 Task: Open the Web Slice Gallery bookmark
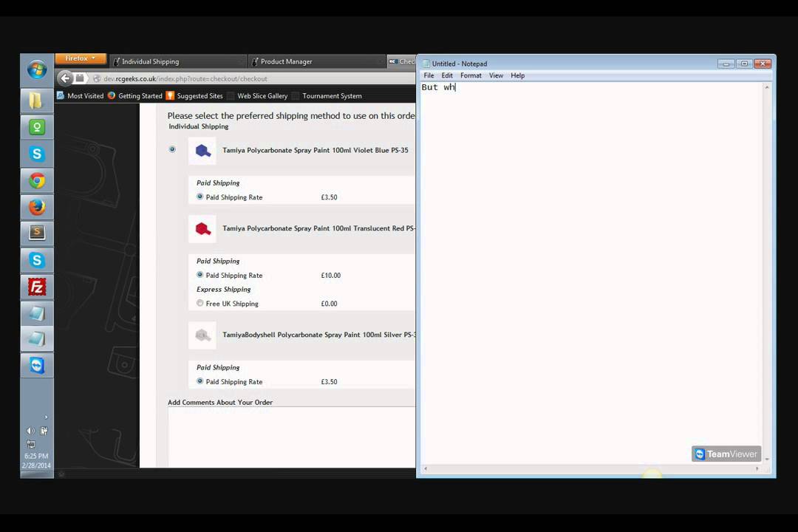pos(258,96)
